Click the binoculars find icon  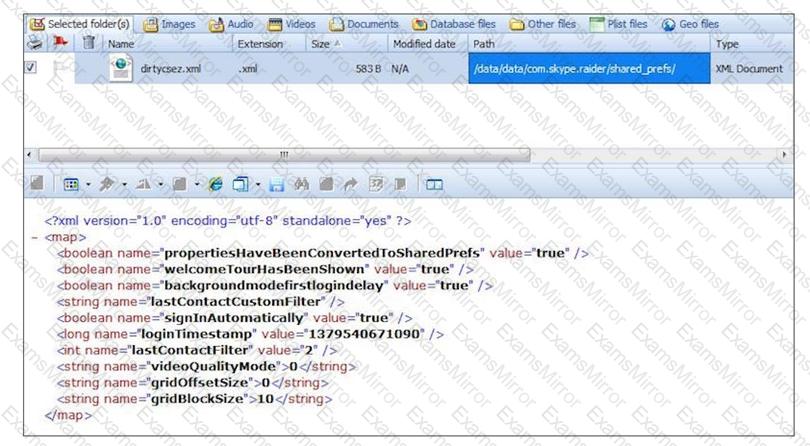[302, 185]
